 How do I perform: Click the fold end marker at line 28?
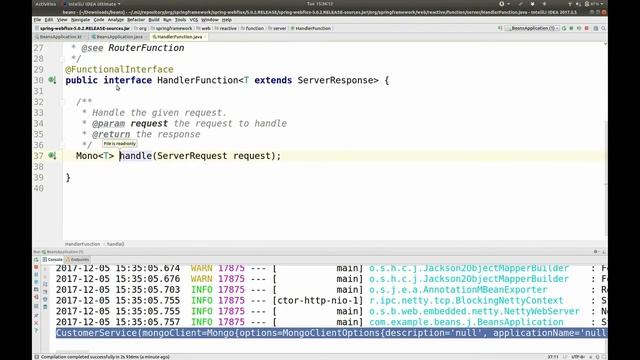62,59
